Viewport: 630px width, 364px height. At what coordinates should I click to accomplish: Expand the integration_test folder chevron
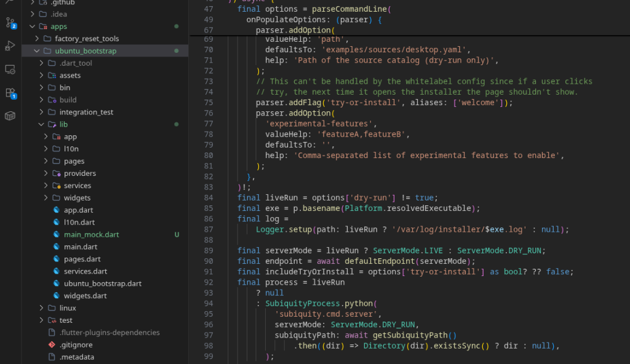[41, 112]
